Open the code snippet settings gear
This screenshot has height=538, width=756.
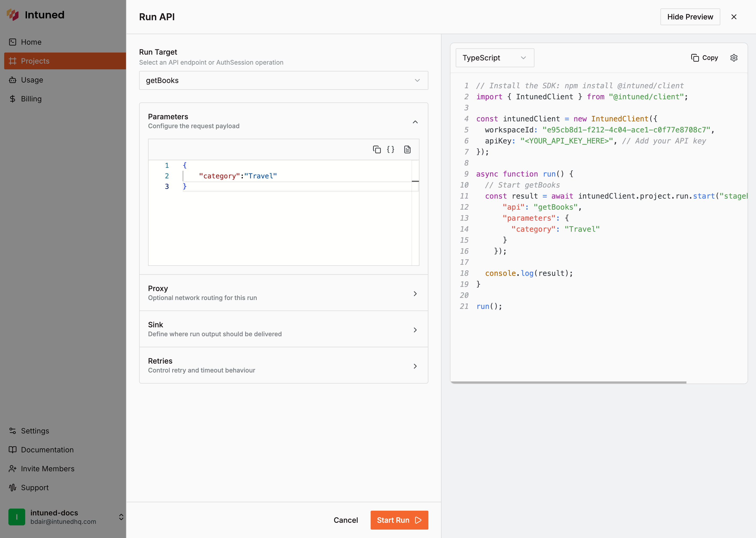point(734,58)
